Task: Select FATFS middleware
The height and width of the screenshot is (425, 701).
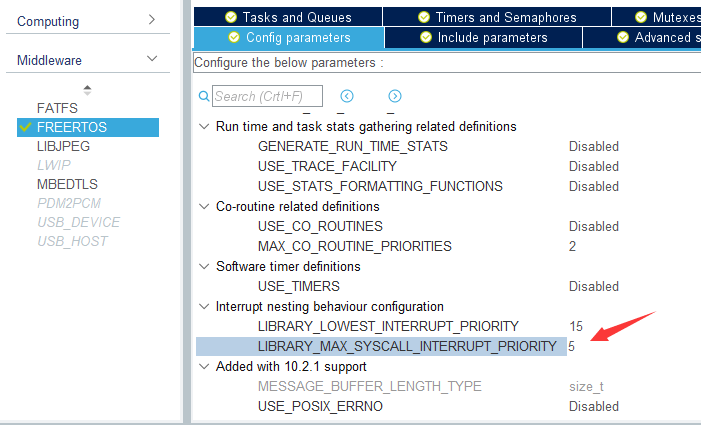Action: click(57, 108)
